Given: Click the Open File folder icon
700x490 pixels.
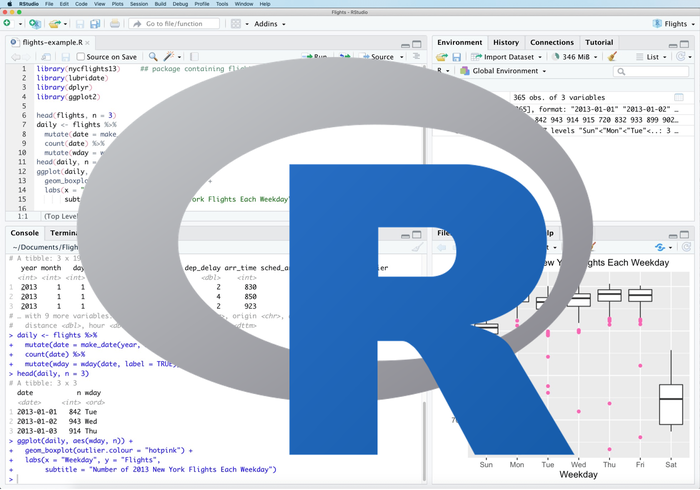Looking at the screenshot, I should coord(54,23).
